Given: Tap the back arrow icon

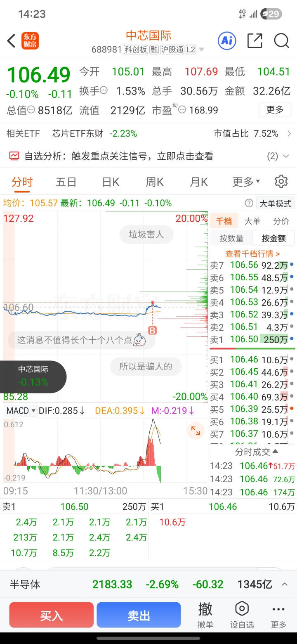Looking at the screenshot, I should 12,41.
